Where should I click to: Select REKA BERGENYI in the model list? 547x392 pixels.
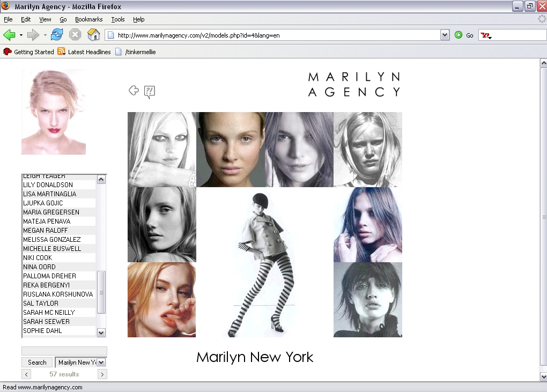tap(59, 285)
